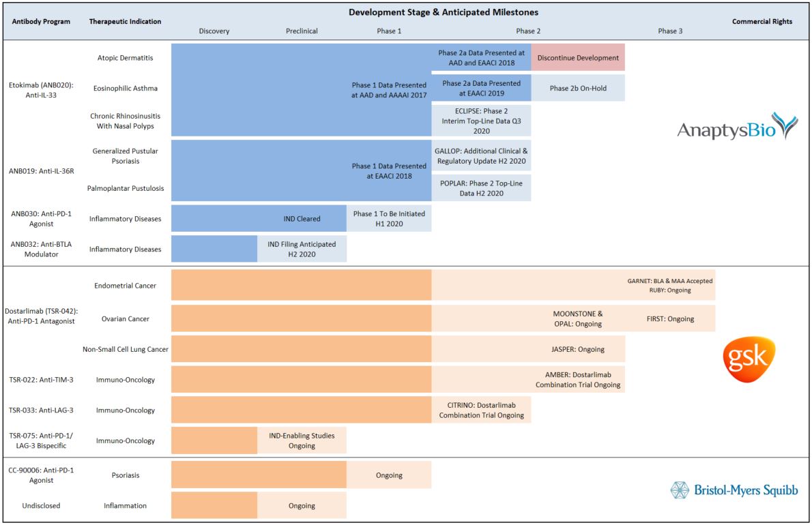Click the IND Cleared milestone cell
Viewport: 812px width, 525px height.
pos(302,219)
